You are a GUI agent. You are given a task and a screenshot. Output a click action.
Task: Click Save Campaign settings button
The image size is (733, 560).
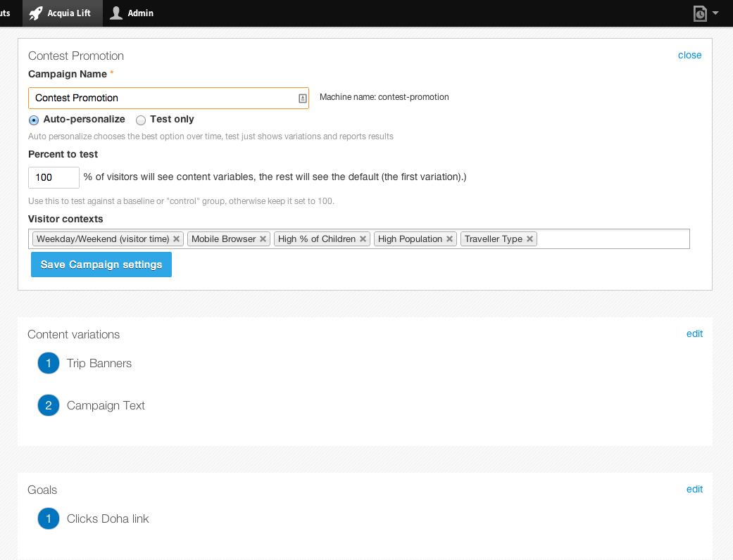click(101, 265)
